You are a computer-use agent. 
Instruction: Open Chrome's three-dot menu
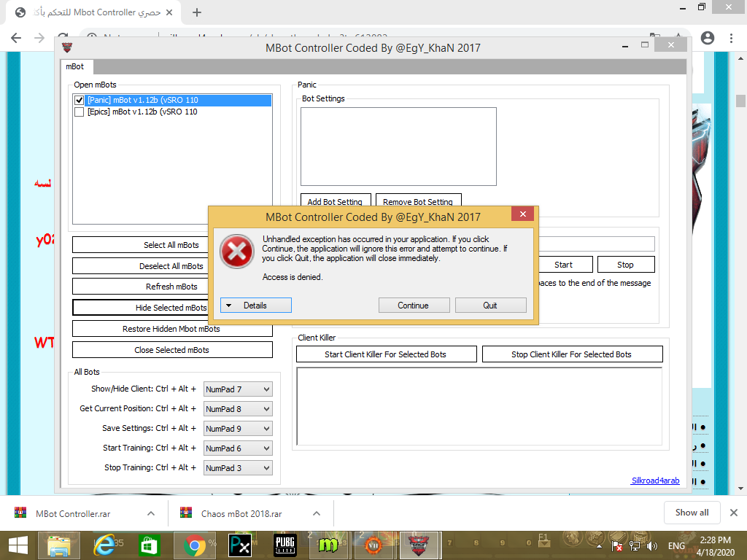click(x=731, y=38)
